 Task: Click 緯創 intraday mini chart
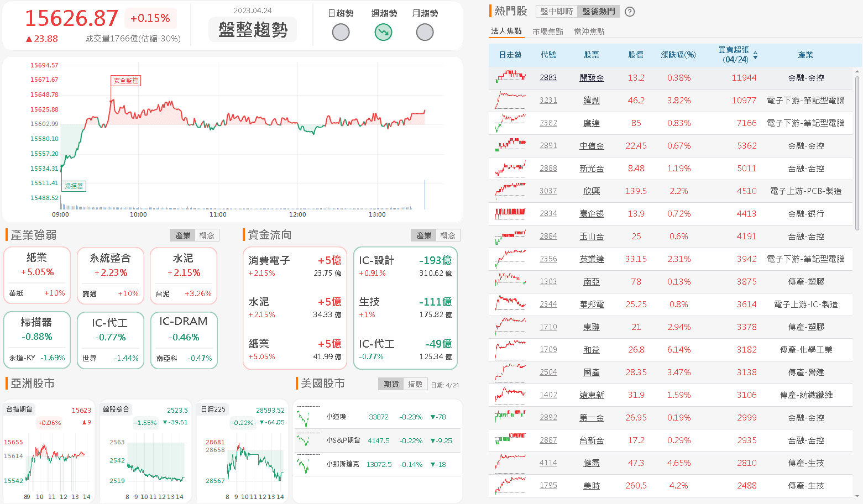coord(511,100)
